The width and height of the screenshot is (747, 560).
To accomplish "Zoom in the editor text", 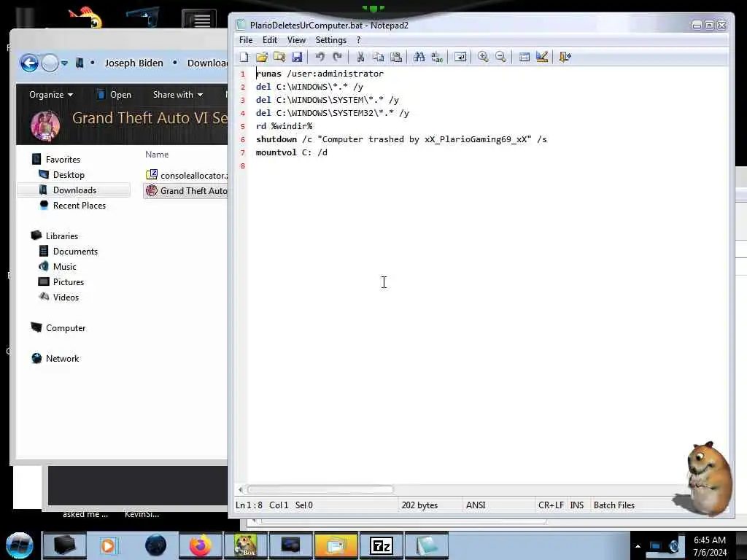I will point(483,57).
